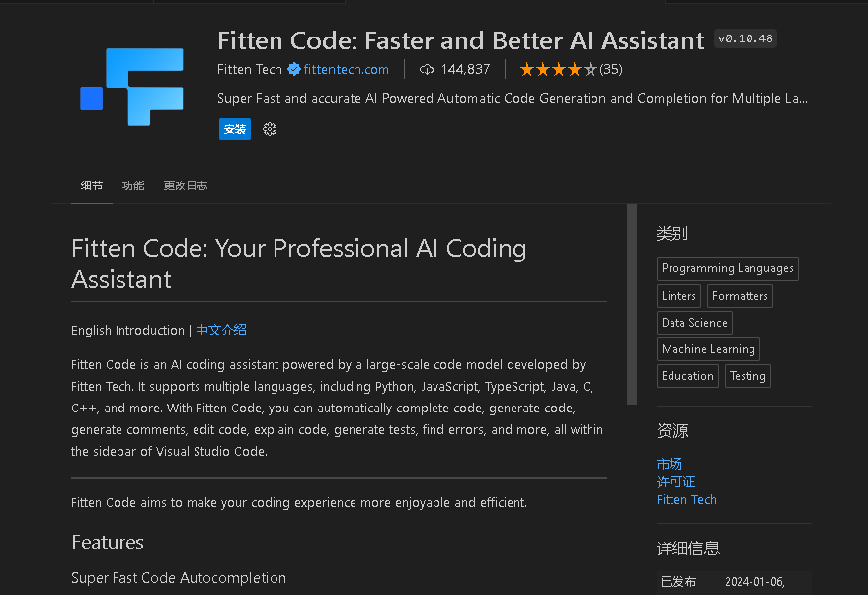Image resolution: width=868 pixels, height=595 pixels.
Task: Click the 资源 section heading
Action: point(672,431)
